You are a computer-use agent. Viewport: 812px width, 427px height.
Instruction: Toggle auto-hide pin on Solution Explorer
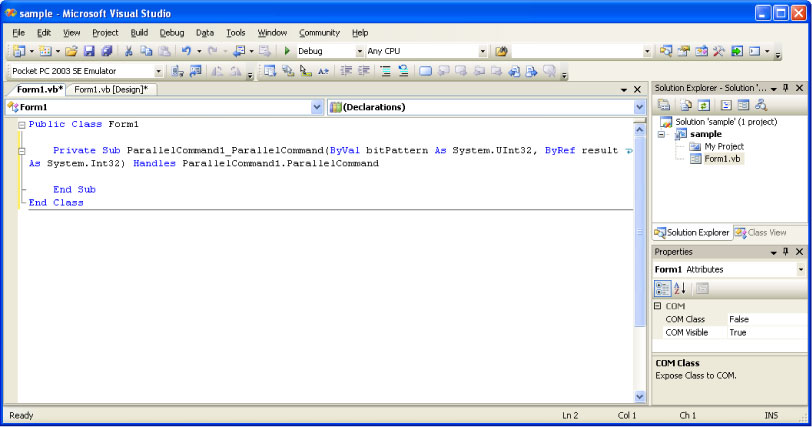pos(786,88)
